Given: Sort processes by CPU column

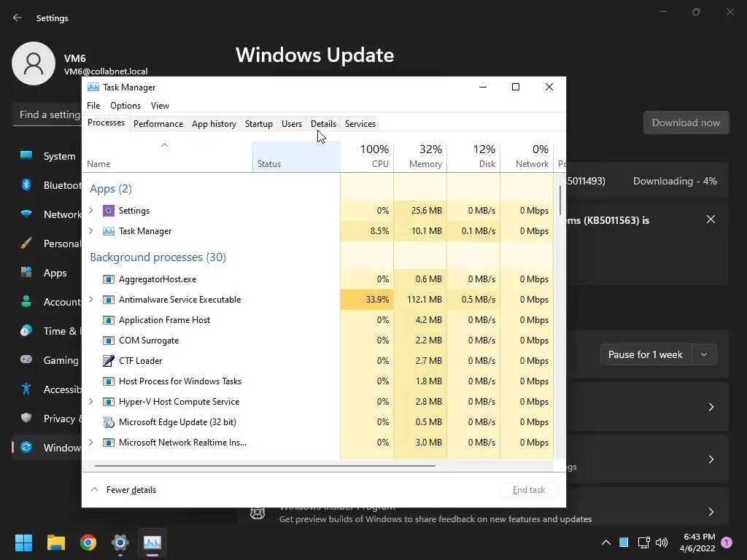Looking at the screenshot, I should [367, 156].
